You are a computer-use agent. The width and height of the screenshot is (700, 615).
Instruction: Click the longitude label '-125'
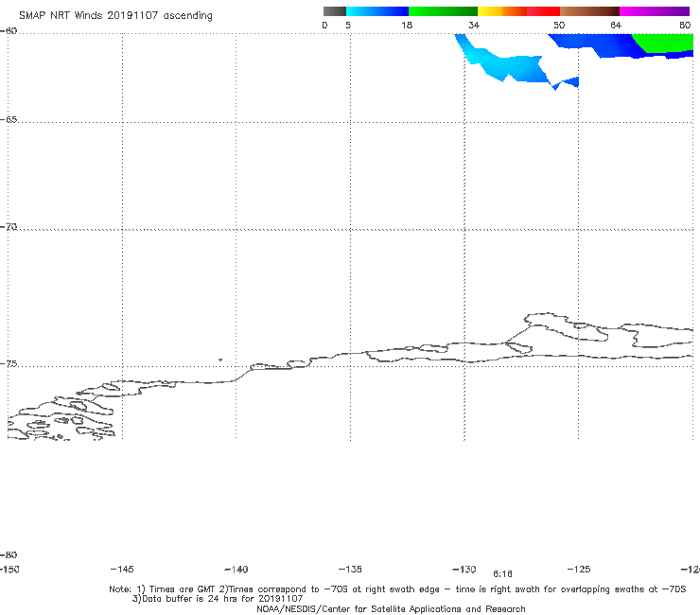(x=579, y=569)
